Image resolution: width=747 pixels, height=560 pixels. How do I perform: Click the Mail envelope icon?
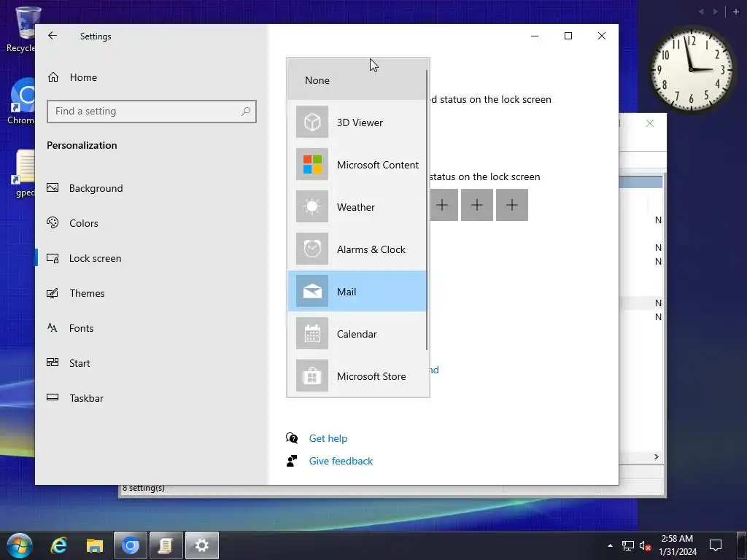coord(312,291)
